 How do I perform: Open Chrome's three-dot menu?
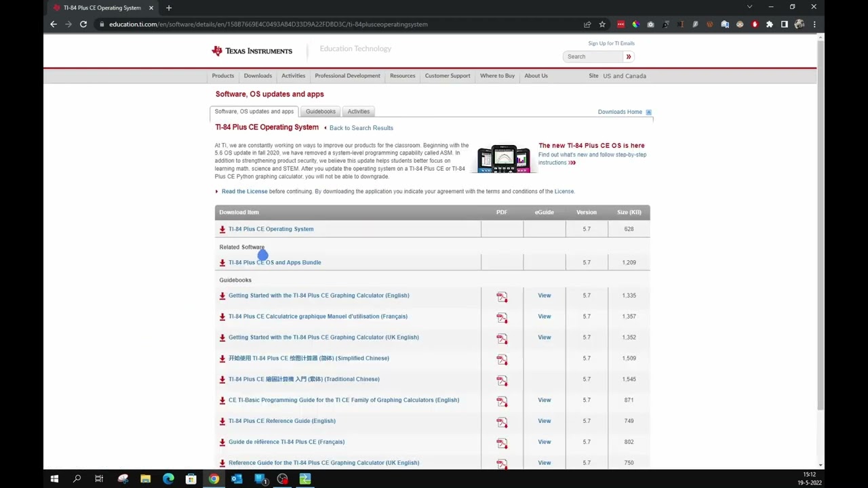tap(814, 24)
